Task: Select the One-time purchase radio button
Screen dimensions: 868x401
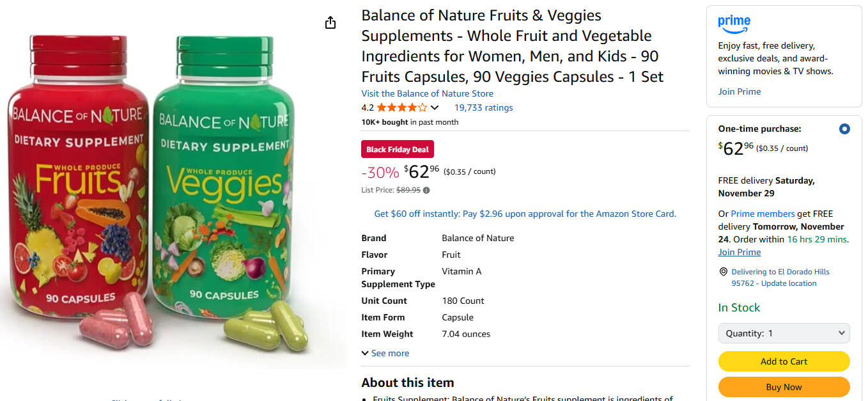Action: coord(844,129)
